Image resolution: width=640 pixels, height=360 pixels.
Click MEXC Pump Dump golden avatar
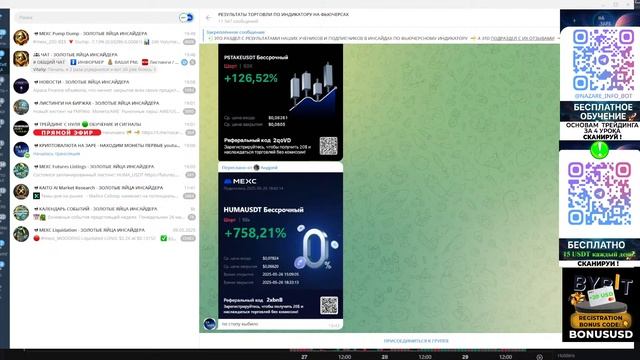(x=21, y=38)
